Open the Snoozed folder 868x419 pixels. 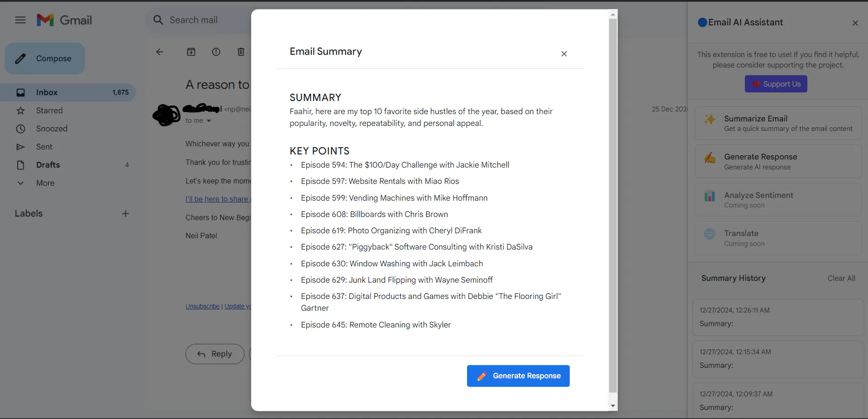[68, 129]
